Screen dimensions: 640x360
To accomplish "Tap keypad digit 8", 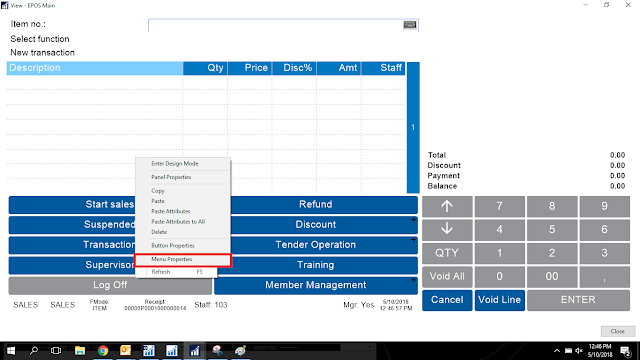I will tap(552, 206).
